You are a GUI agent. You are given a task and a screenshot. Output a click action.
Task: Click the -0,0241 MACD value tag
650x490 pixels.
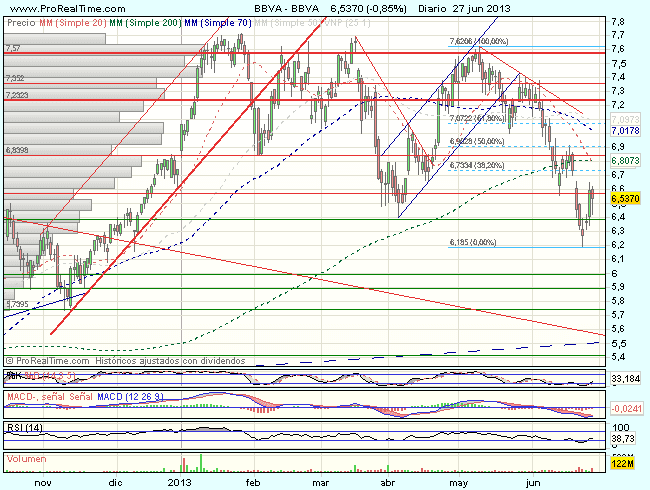(624, 408)
